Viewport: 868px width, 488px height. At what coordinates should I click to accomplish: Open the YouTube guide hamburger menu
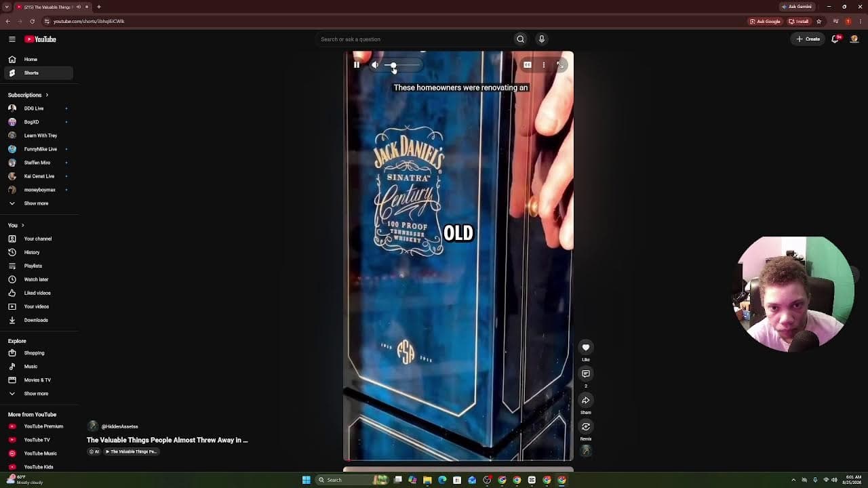(x=12, y=39)
